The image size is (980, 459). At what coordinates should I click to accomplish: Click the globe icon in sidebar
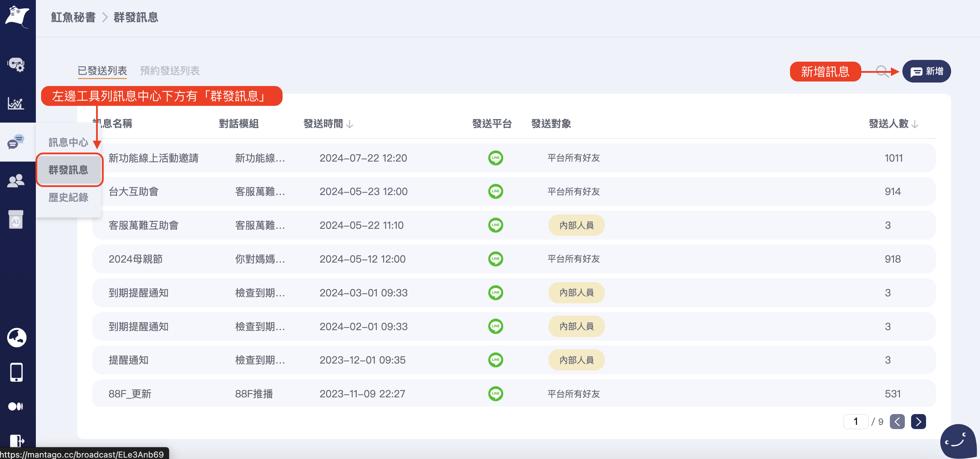point(17,337)
